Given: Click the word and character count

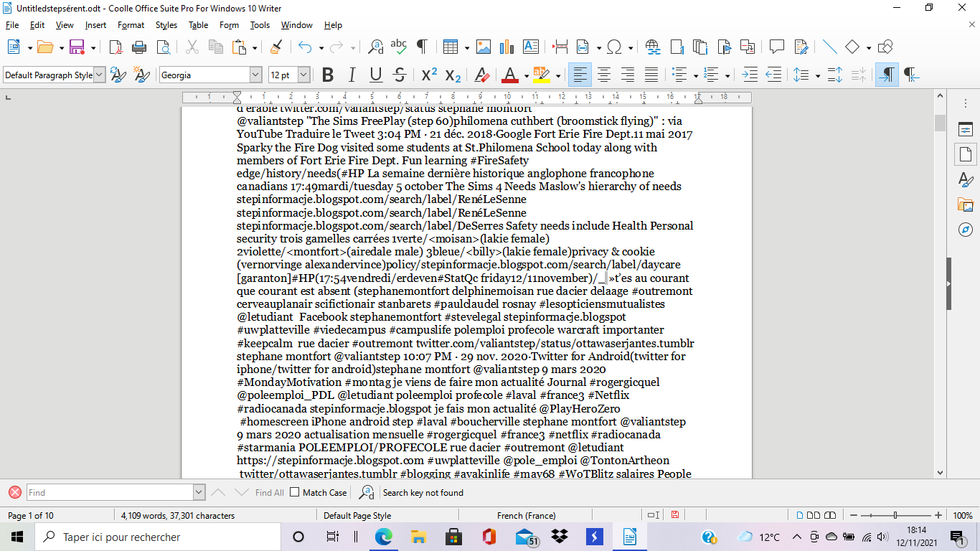Looking at the screenshot, I should 177,515.
